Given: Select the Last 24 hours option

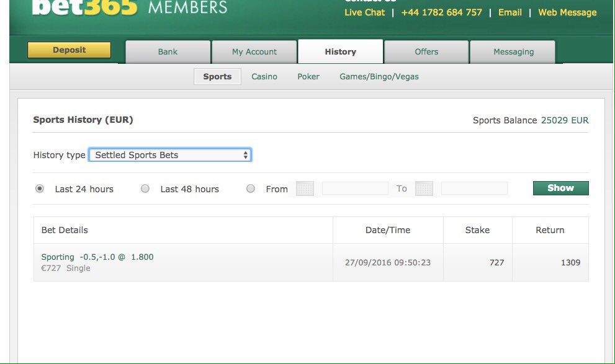Looking at the screenshot, I should pos(39,188).
